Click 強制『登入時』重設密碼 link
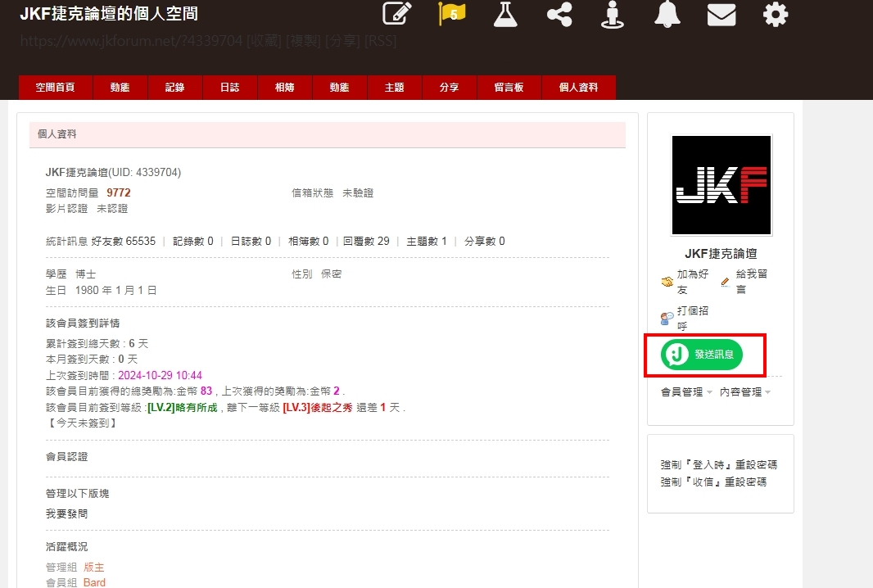 719,464
